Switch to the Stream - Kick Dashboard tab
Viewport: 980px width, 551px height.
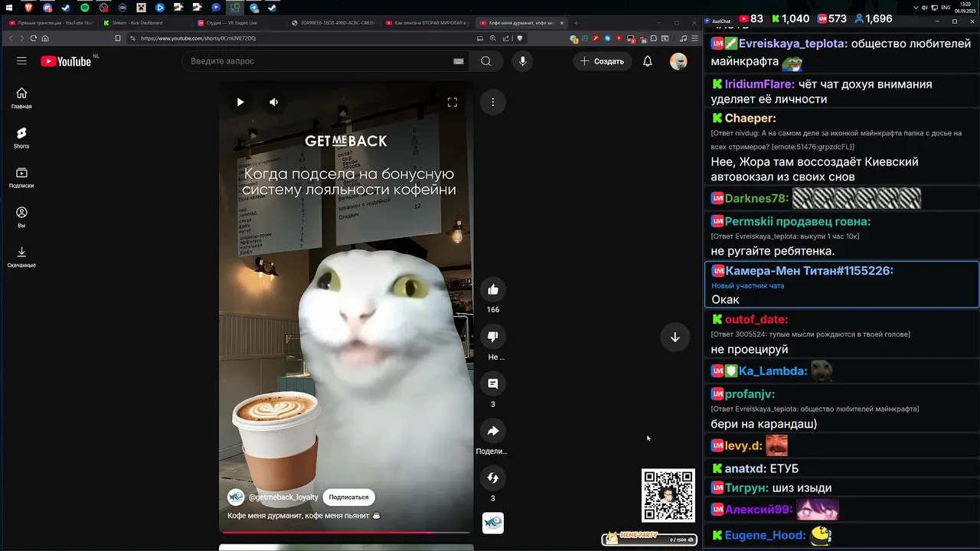point(138,23)
